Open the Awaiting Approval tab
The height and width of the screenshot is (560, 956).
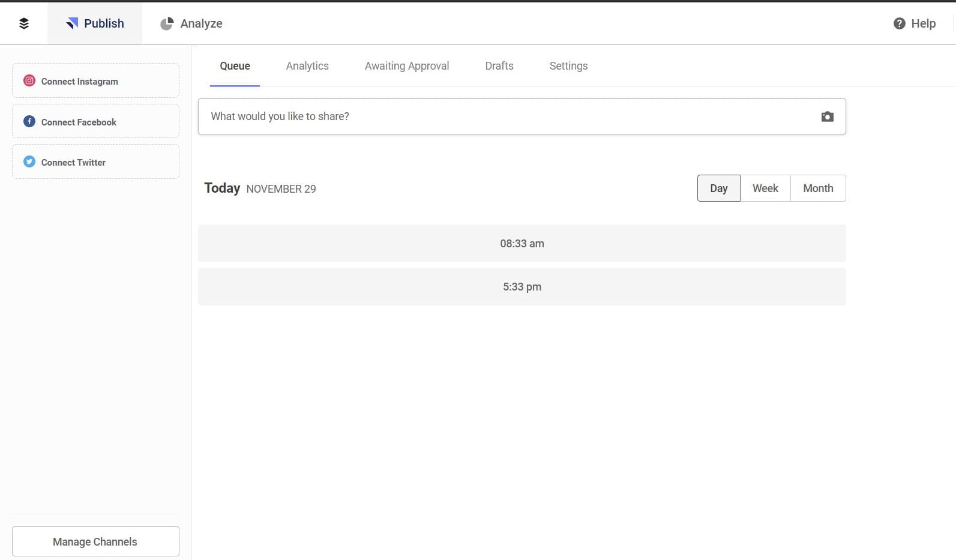tap(407, 66)
